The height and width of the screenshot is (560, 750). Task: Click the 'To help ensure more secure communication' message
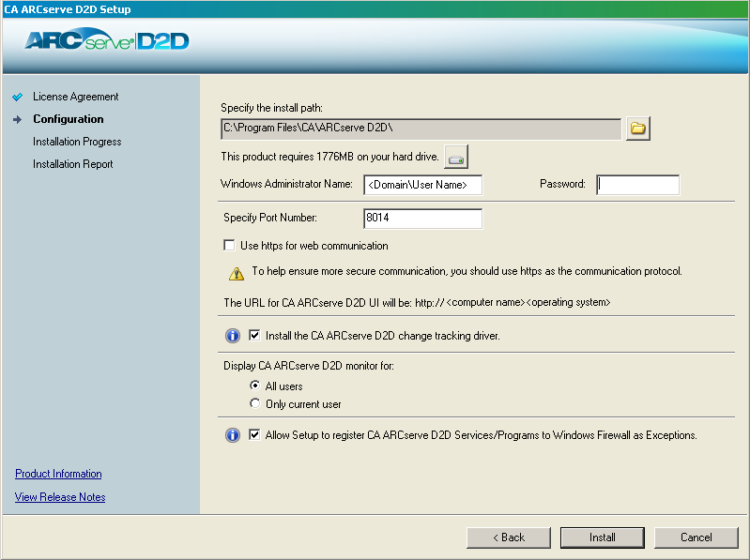pos(467,271)
